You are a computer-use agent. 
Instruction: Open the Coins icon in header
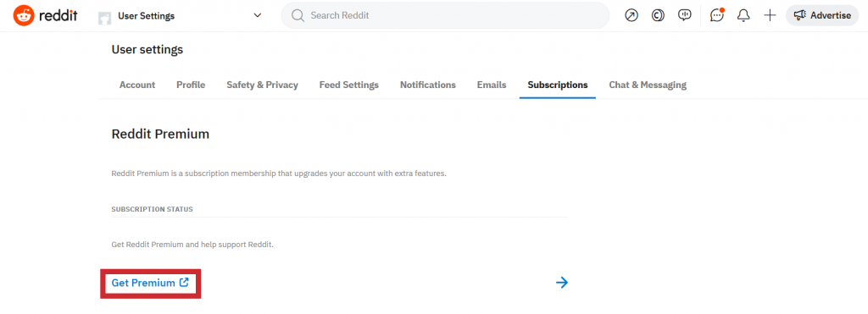(x=658, y=15)
